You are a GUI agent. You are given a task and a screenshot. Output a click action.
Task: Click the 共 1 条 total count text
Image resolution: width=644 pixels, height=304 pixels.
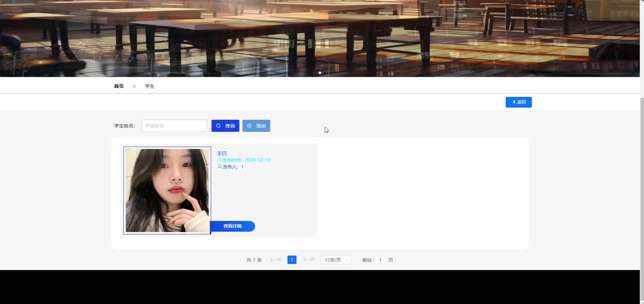(x=254, y=260)
